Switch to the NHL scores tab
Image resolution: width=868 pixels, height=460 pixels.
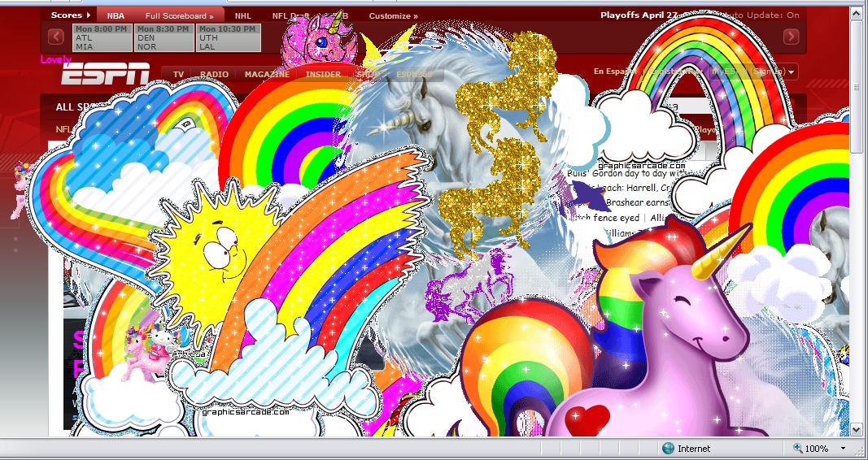click(x=242, y=15)
